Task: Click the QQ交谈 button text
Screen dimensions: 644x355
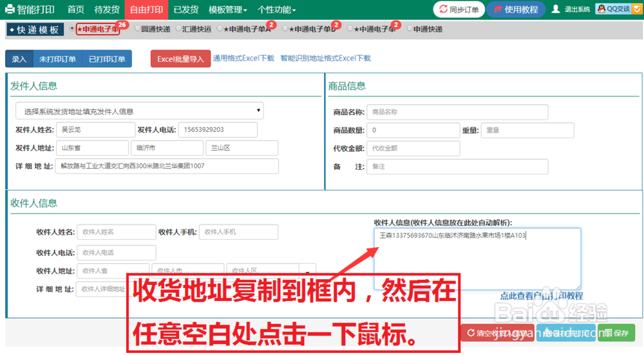Action: tap(618, 8)
